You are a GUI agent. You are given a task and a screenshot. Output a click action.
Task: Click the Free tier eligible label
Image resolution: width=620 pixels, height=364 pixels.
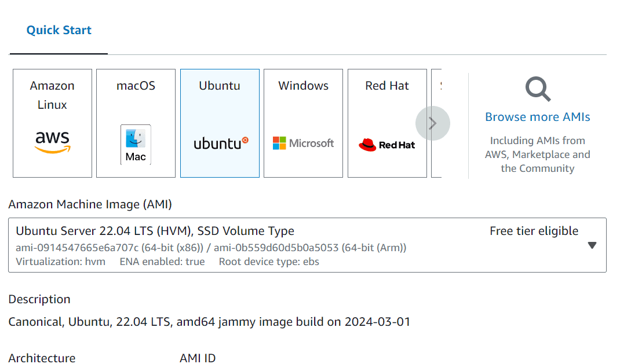534,231
